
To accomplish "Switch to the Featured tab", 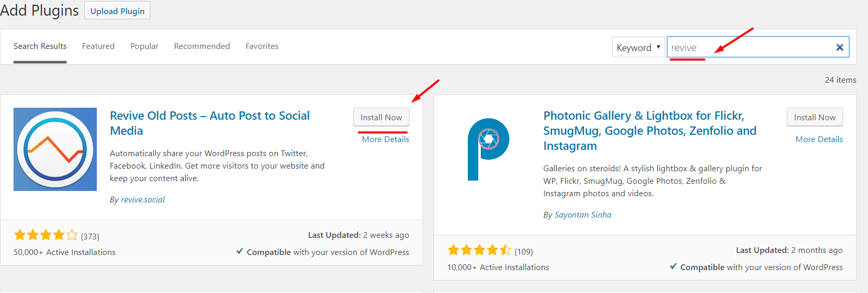I will [x=98, y=46].
